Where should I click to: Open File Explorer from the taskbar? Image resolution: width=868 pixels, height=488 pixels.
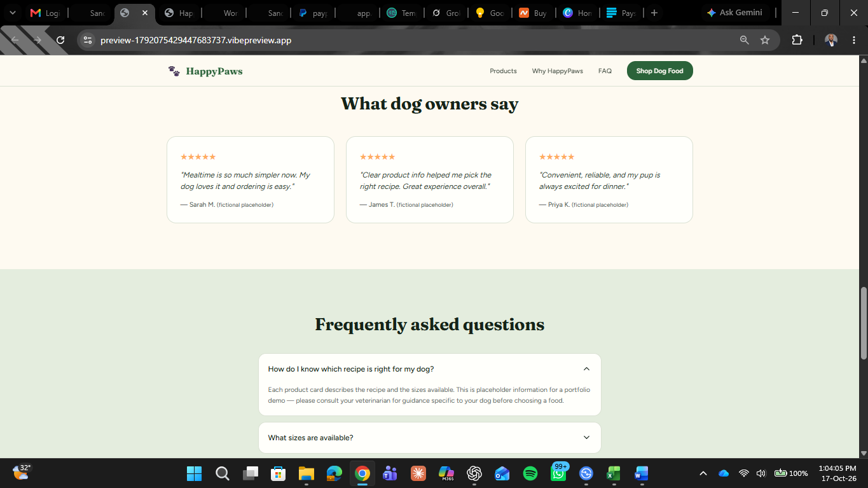pyautogui.click(x=306, y=473)
